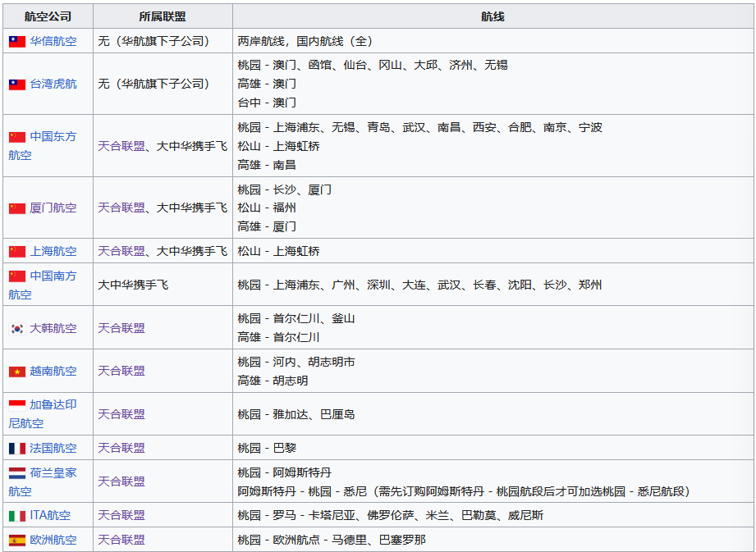
Task: Open the 欧洲航空 link
Action: coord(53,540)
